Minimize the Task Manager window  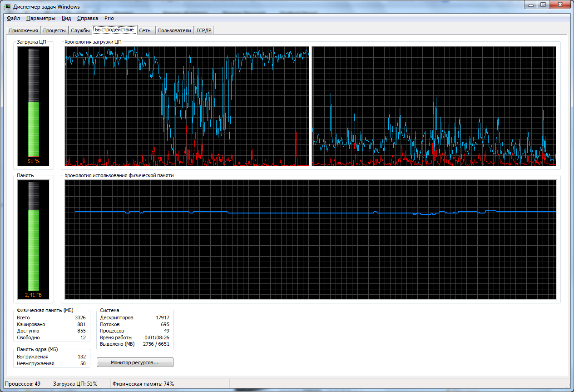coord(531,5)
